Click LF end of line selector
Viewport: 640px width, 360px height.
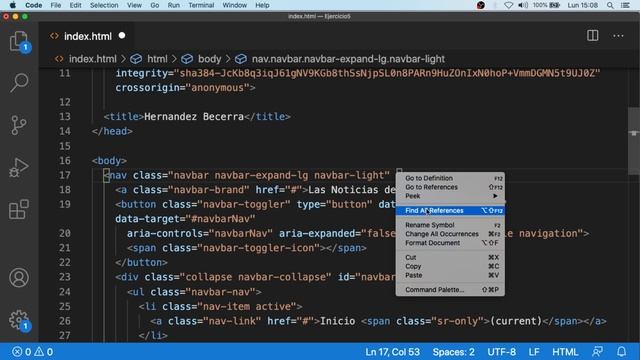click(x=534, y=352)
